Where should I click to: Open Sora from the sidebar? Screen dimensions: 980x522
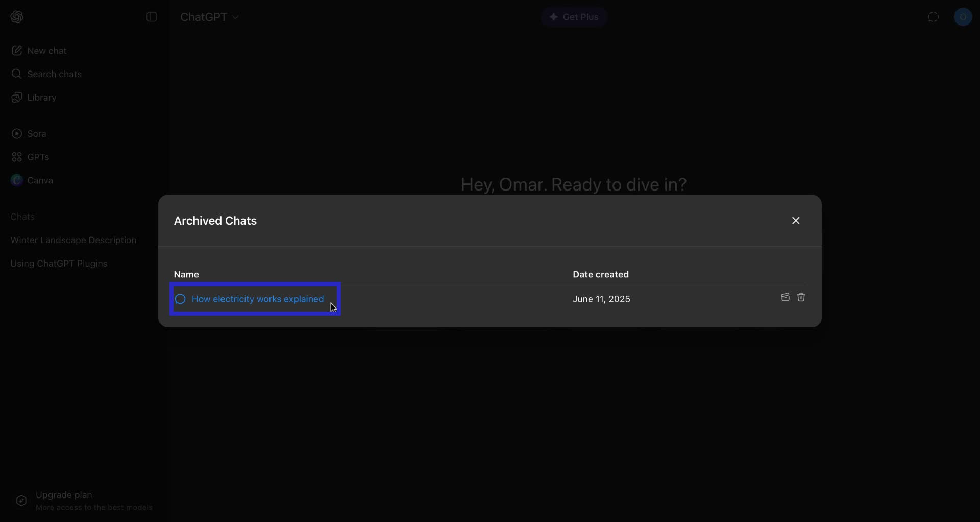point(36,133)
